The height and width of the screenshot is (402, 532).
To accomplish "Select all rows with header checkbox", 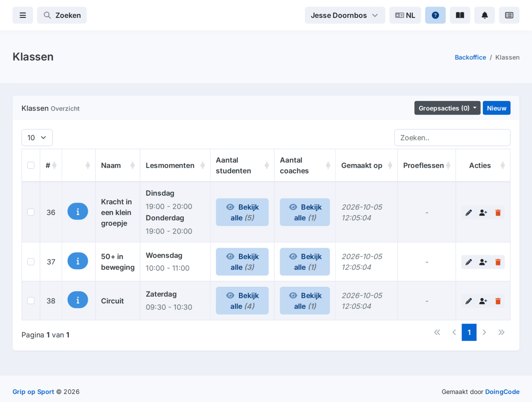I will [31, 165].
